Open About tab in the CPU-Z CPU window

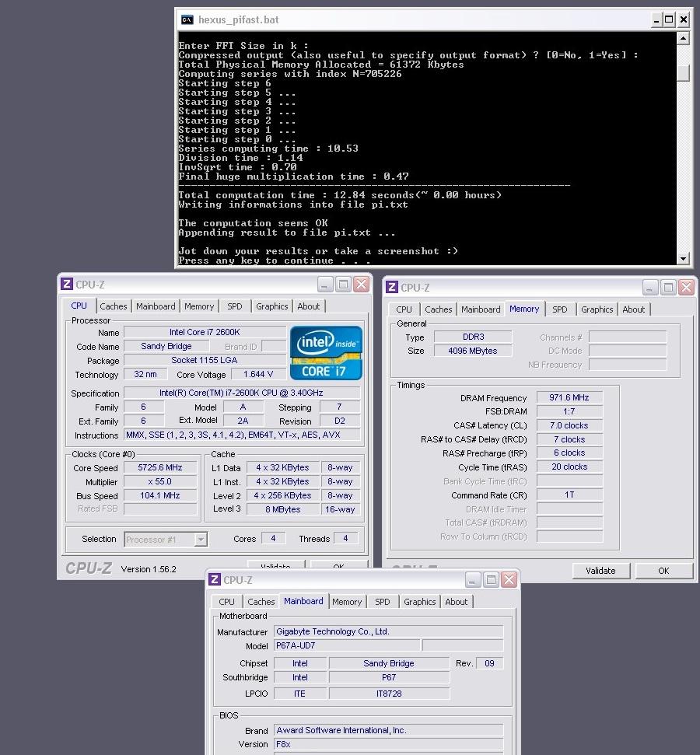pos(308,306)
